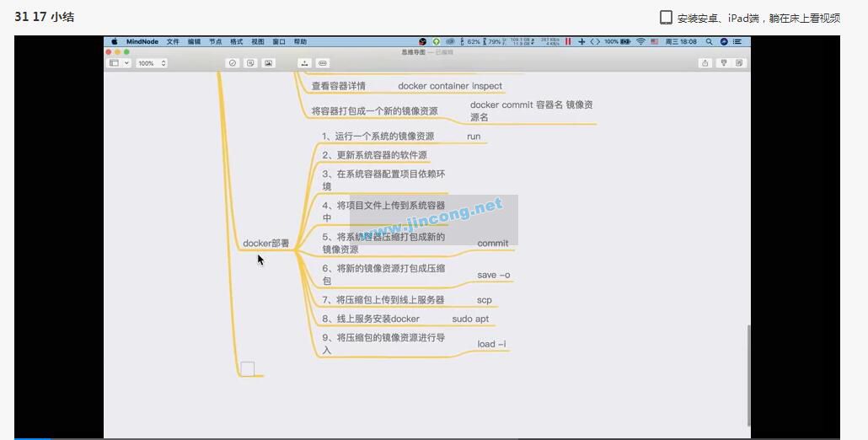
Task: Open the 帮助 menu
Action: 300,41
